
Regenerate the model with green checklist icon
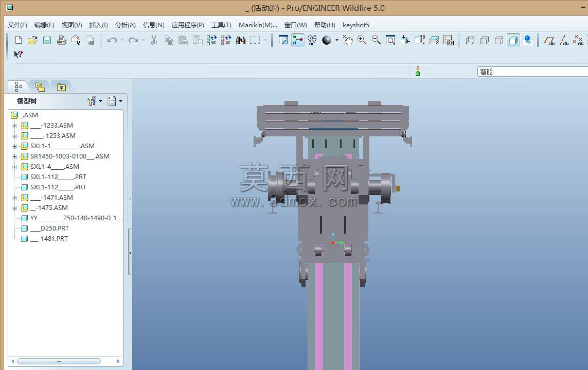click(x=211, y=40)
